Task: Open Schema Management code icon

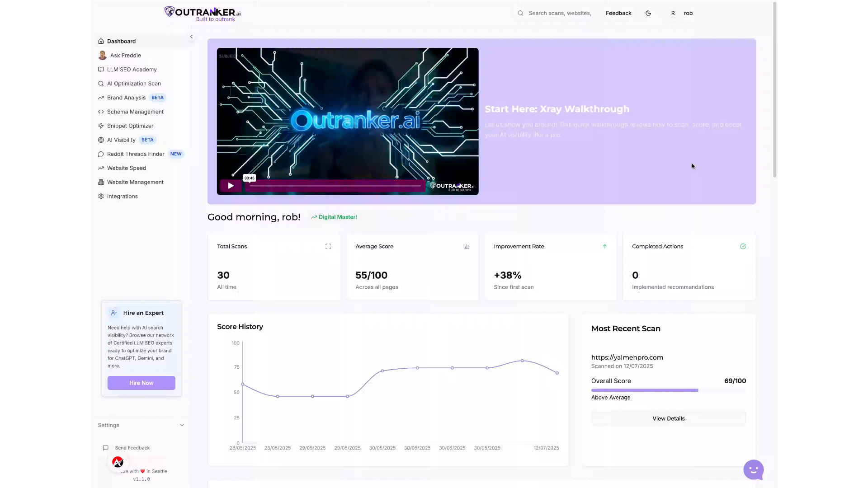Action: click(x=101, y=112)
